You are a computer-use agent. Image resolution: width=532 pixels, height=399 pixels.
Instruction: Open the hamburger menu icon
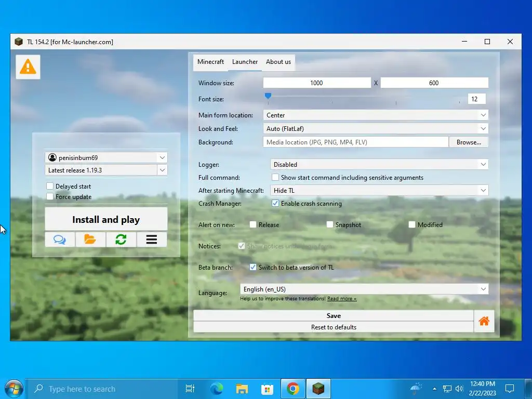[x=152, y=240]
